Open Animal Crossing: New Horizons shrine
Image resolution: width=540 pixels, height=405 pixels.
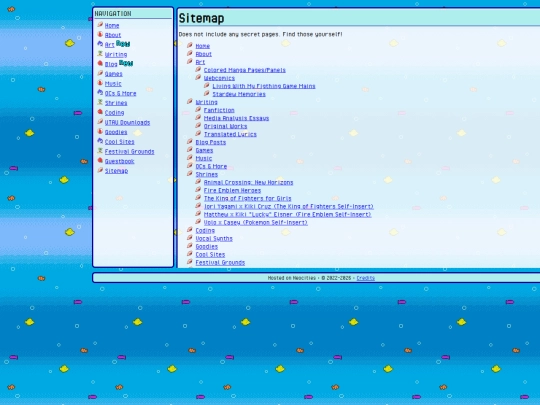click(248, 183)
